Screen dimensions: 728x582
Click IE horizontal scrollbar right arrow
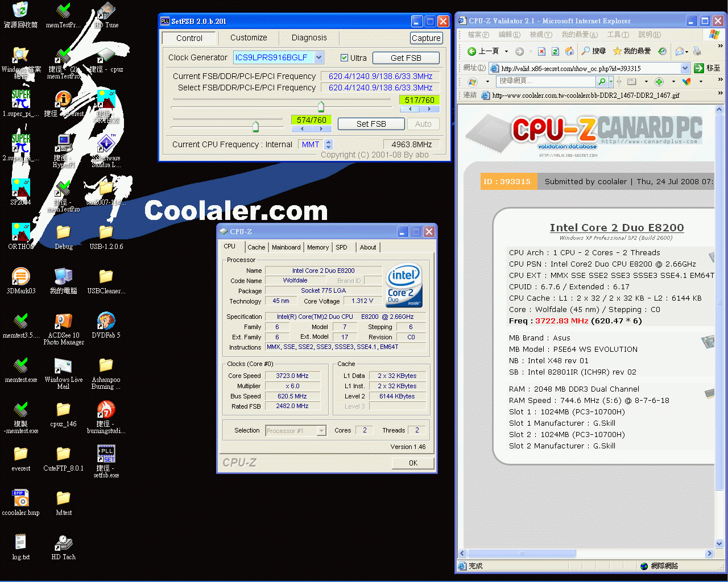(x=709, y=553)
